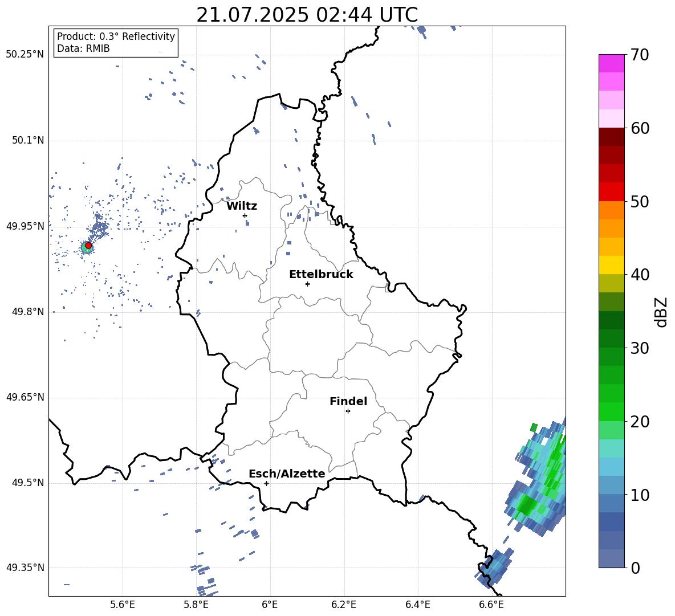675x616 pixels.
Task: Click the 6.4°E longitude label
Action: (417, 605)
